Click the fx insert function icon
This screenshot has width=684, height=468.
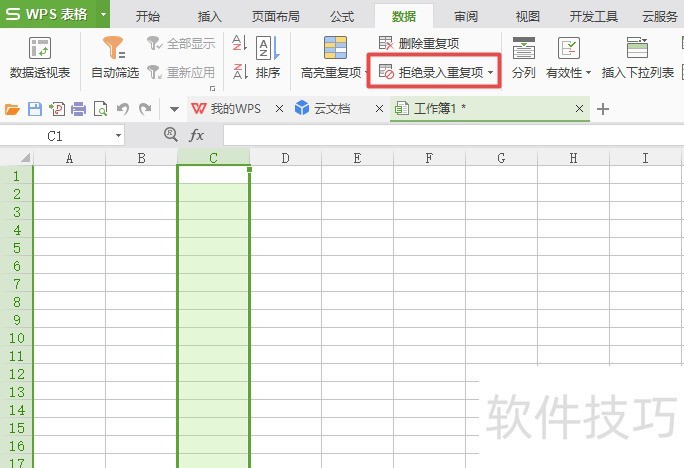coord(196,135)
